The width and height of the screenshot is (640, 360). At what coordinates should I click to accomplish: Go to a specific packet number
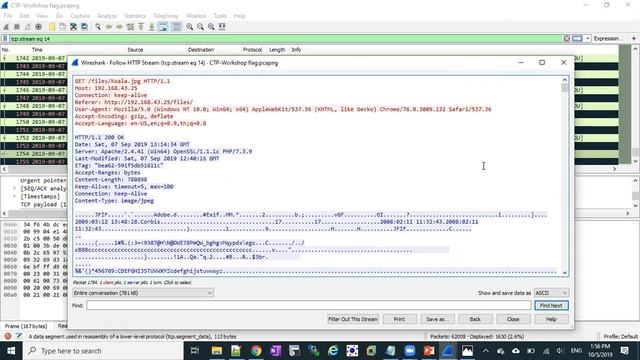click(x=130, y=27)
